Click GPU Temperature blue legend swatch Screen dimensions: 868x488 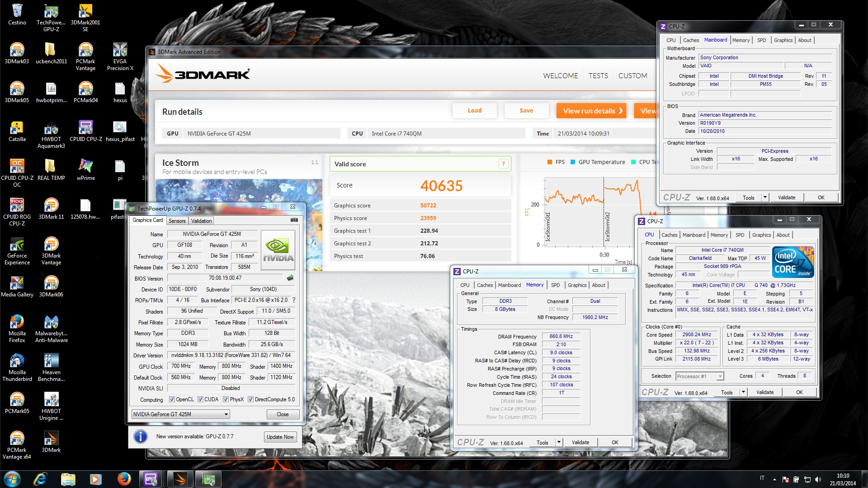click(x=572, y=162)
